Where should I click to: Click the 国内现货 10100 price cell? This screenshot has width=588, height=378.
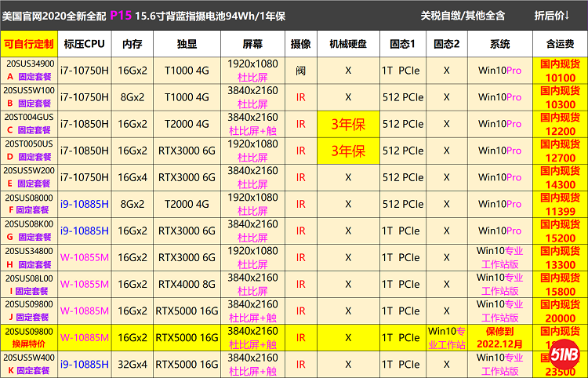(560, 70)
